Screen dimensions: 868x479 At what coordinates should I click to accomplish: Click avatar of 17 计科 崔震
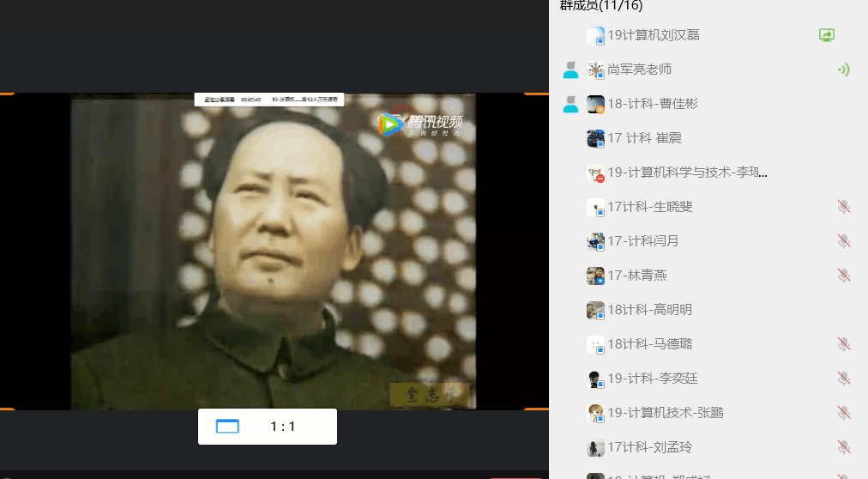point(595,138)
